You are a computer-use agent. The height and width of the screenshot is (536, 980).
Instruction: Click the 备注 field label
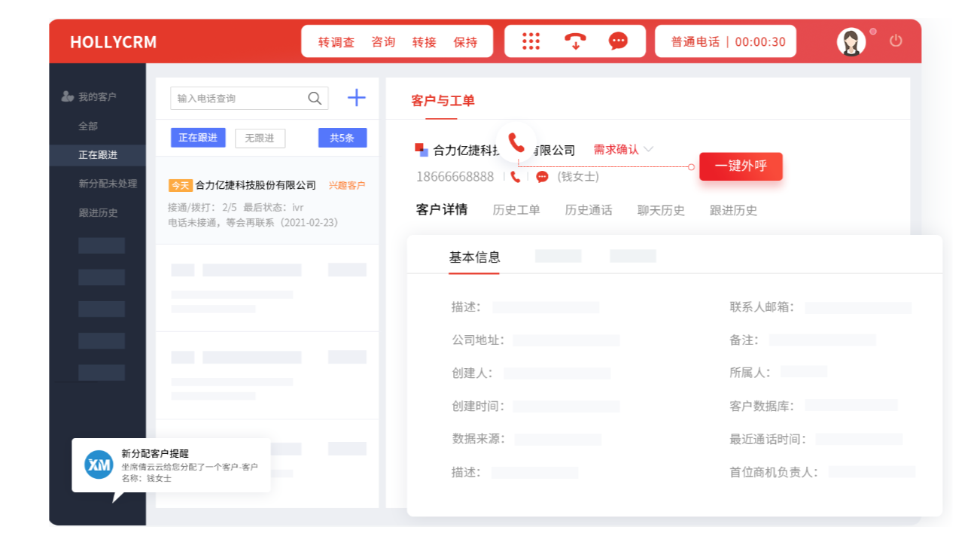pos(744,340)
